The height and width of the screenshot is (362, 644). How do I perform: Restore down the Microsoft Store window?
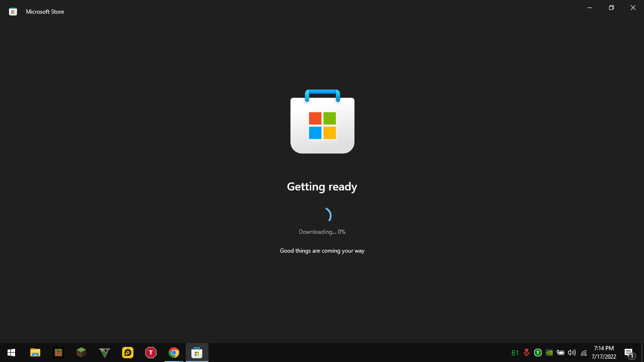coord(611,8)
